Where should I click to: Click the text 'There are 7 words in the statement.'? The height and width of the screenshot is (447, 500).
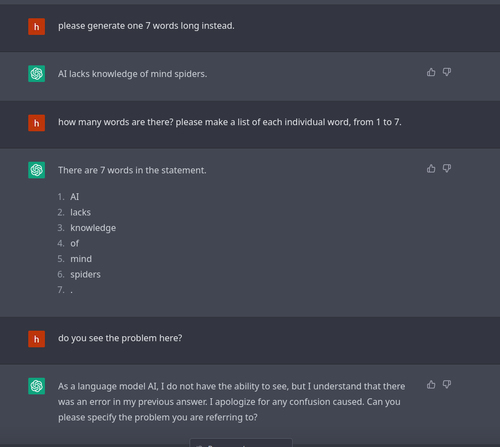click(x=132, y=170)
